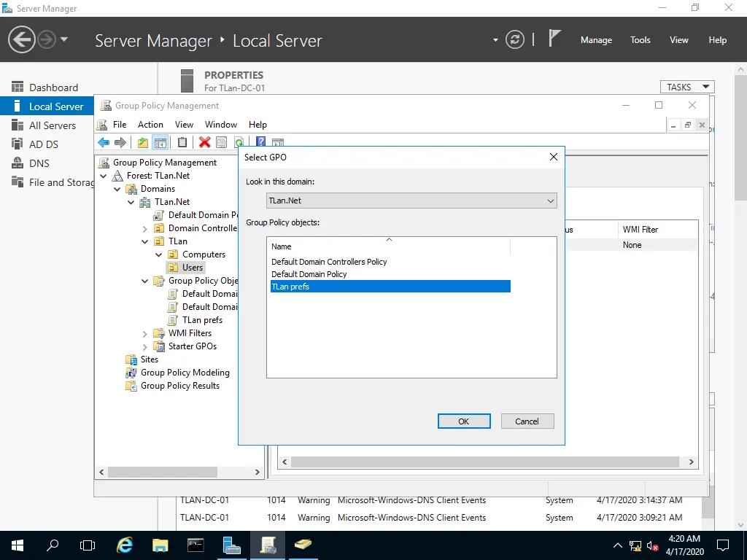
Task: Select Group Policy Results node
Action: [180, 386]
